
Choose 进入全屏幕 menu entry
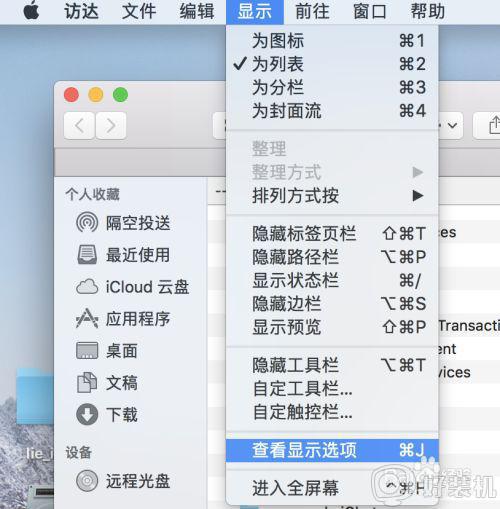[x=332, y=488]
